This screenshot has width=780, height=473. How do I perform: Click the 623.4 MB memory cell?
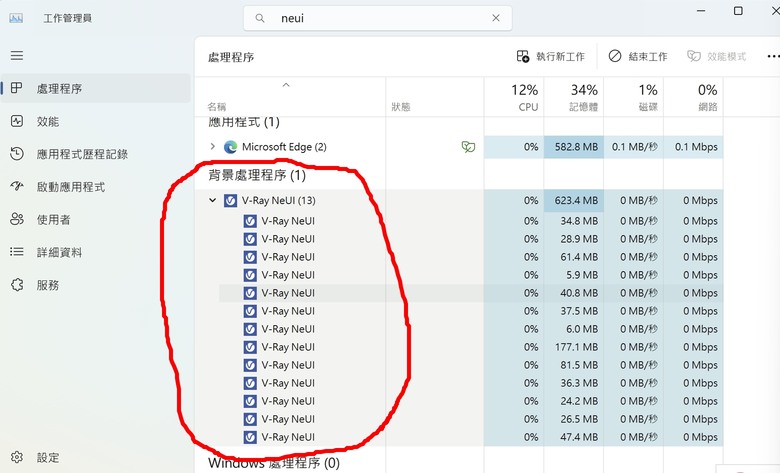[574, 200]
